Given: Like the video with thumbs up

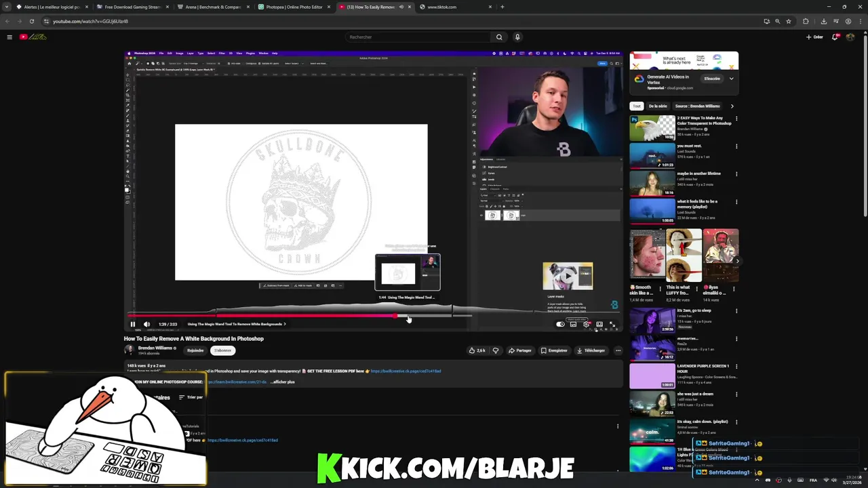Looking at the screenshot, I should pos(477,350).
